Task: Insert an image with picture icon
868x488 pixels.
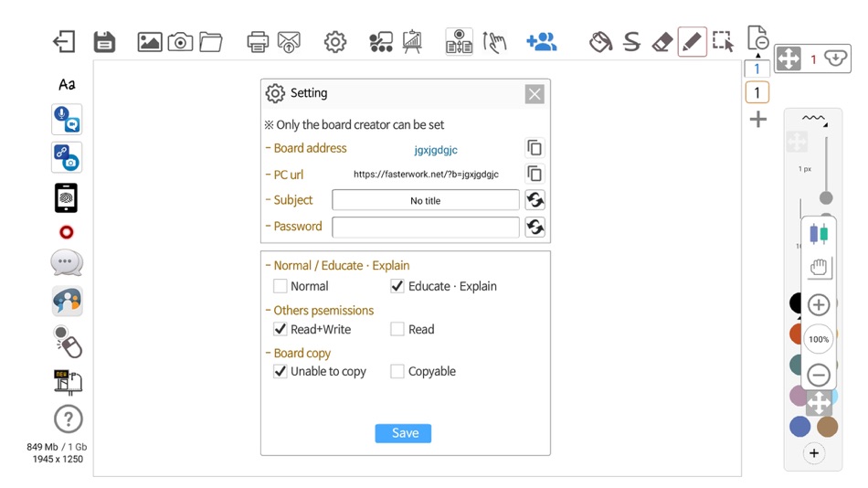Action: coord(150,42)
